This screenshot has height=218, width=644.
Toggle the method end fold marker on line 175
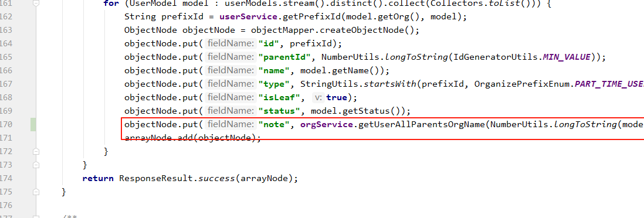point(36,192)
